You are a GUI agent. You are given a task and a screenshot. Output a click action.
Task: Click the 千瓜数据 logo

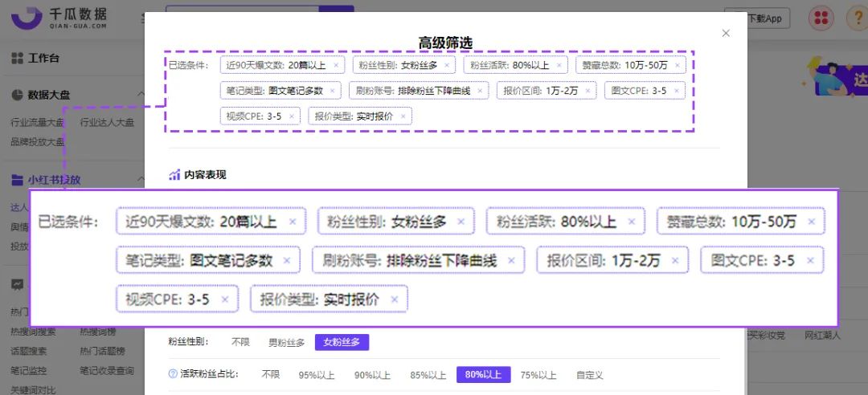point(59,18)
